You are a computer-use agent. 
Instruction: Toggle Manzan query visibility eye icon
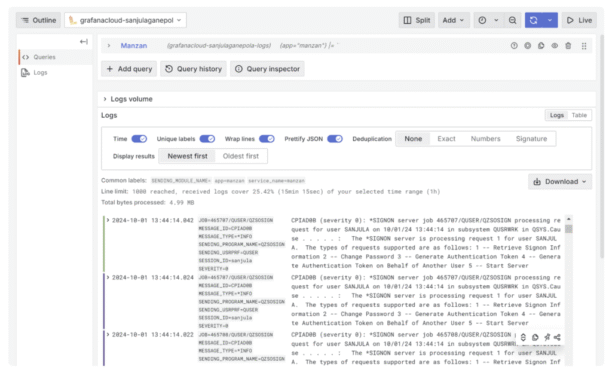555,46
